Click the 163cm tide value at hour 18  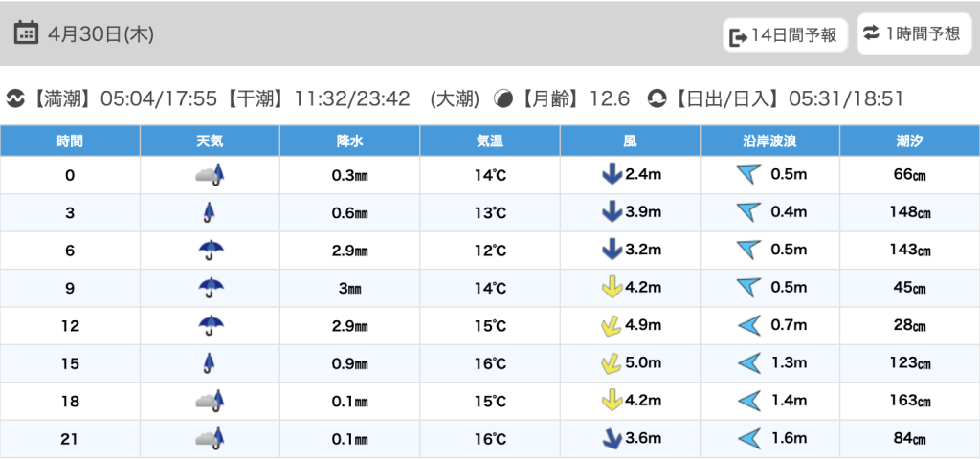tap(909, 401)
